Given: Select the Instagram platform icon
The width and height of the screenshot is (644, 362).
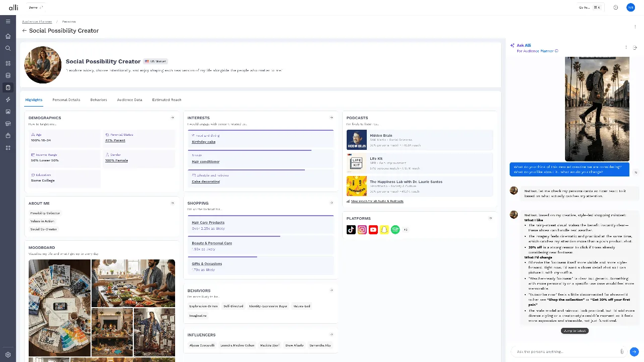Looking at the screenshot, I should click(x=362, y=230).
